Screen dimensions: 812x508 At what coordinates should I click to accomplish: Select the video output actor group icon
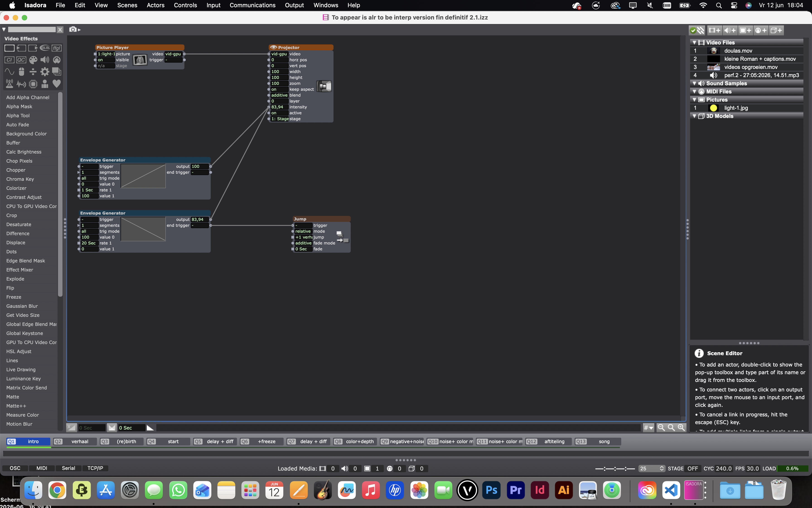tap(33, 48)
